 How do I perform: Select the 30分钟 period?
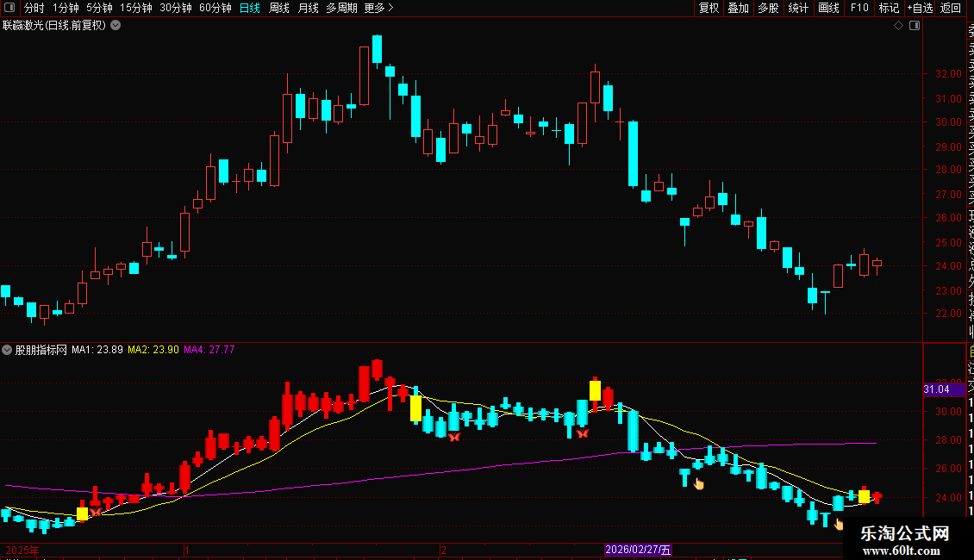point(176,8)
